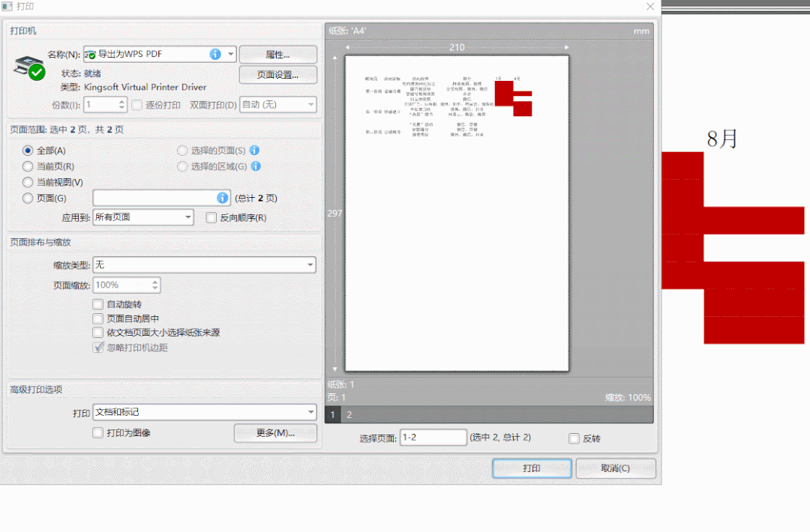
Task: Select the 当前页(R) radio option
Action: click(x=28, y=166)
